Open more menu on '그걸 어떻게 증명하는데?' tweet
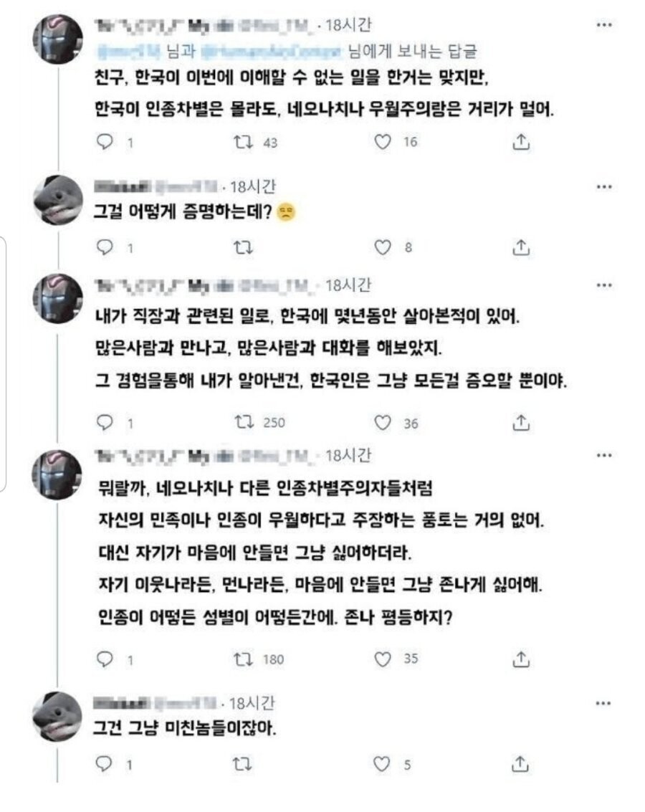 604,188
